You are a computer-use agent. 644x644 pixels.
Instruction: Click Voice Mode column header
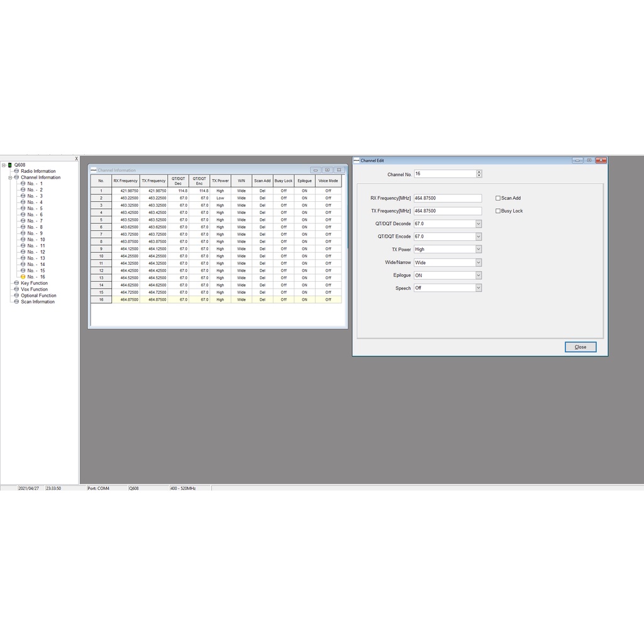coord(328,180)
